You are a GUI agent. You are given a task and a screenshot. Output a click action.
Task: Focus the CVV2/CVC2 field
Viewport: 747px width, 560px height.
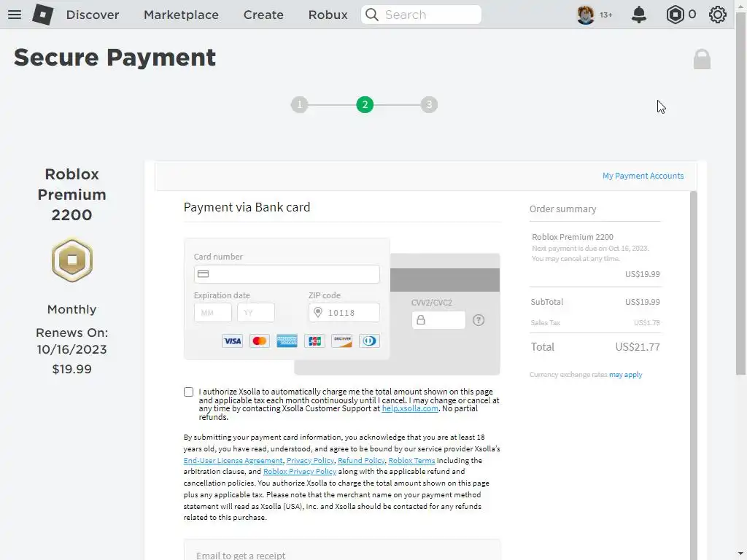tap(438, 320)
